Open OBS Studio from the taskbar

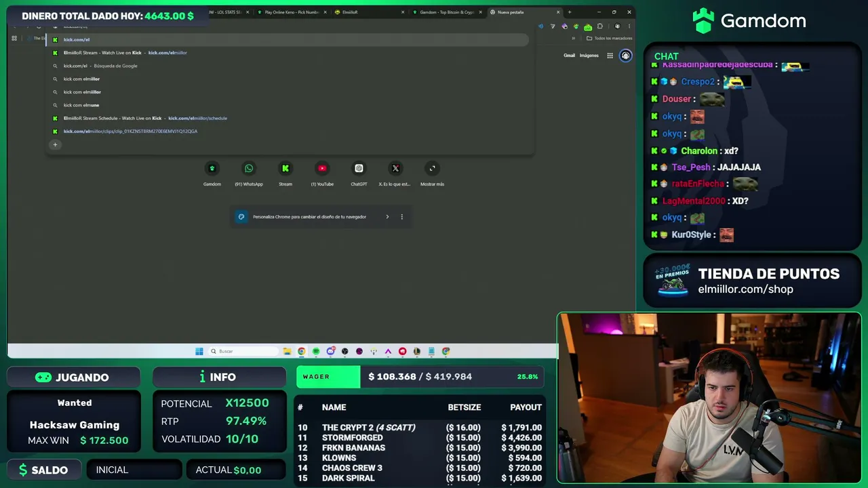coord(344,351)
